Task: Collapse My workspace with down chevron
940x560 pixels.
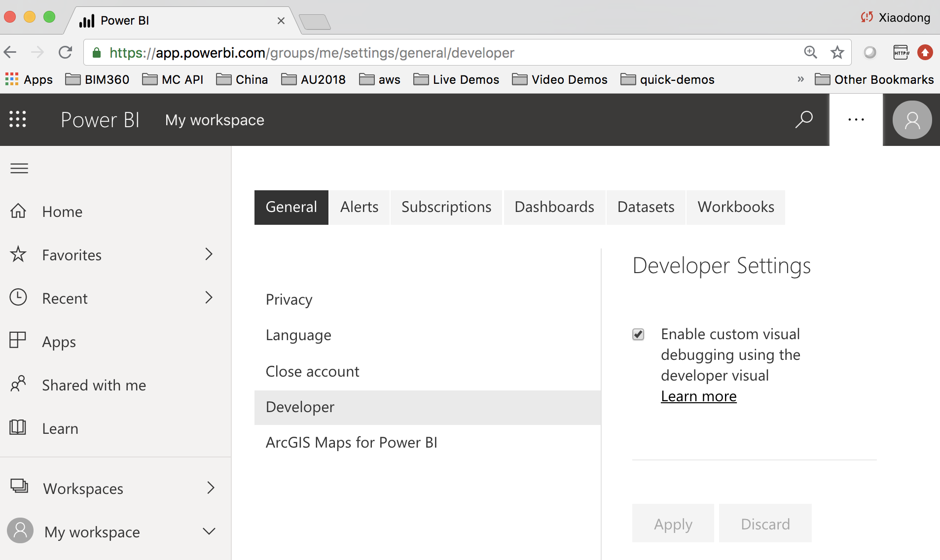Action: point(209,531)
